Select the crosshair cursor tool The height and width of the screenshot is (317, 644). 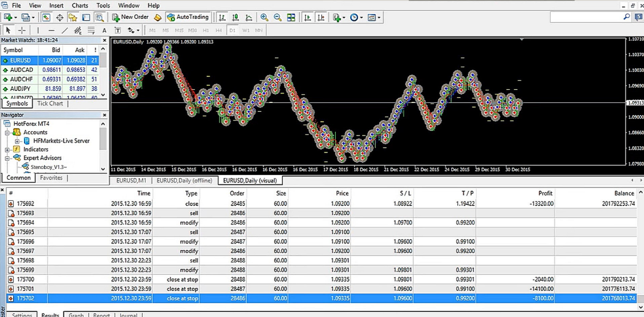[x=22, y=30]
